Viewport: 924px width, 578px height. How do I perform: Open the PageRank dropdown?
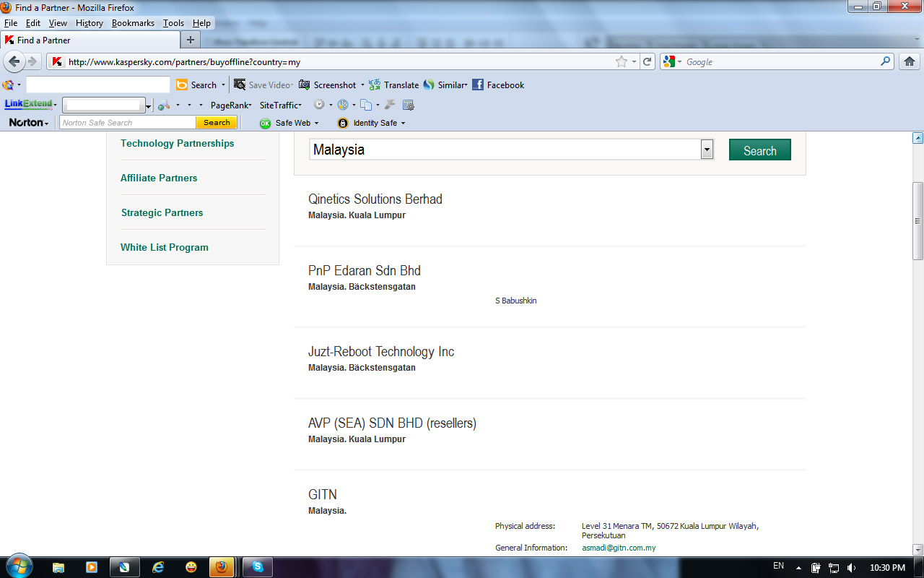[x=231, y=105]
